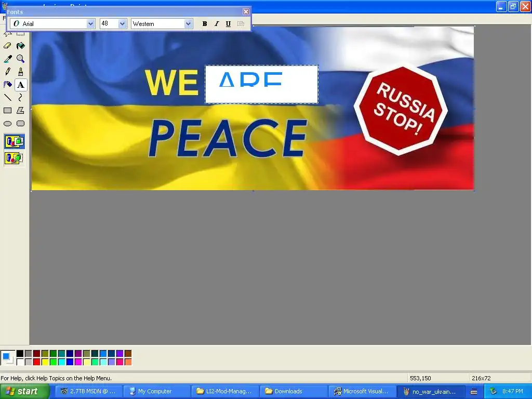
Task: Open the Arial font name dropdown
Action: (x=90, y=24)
